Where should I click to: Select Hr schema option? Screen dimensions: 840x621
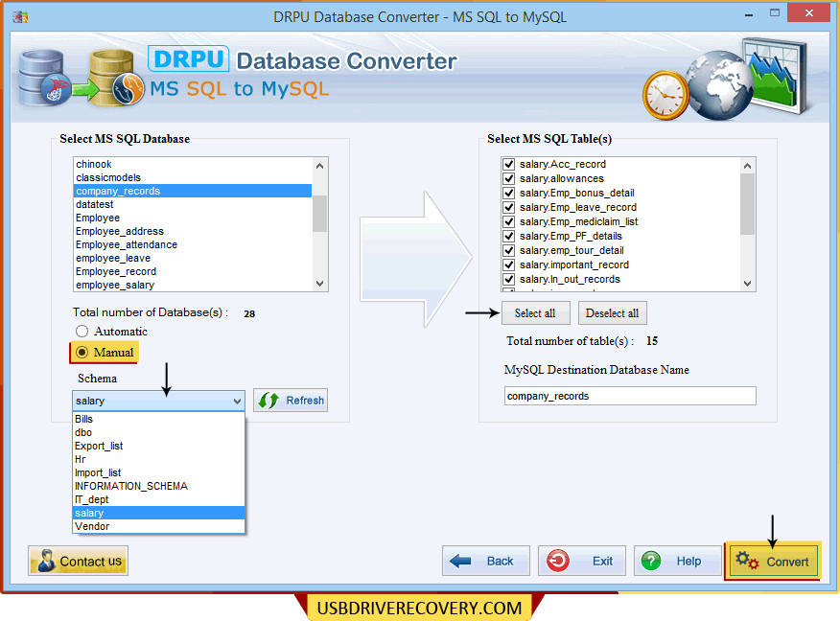(158, 459)
